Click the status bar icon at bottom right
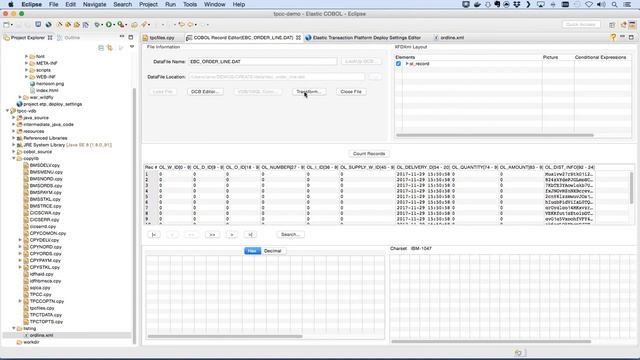The height and width of the screenshot is (360, 640). [x=519, y=353]
